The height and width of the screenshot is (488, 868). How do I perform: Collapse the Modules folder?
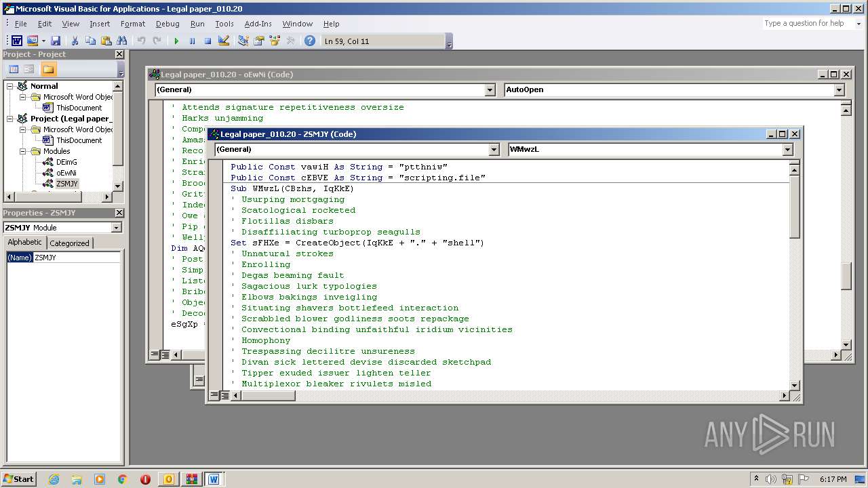[x=22, y=151]
